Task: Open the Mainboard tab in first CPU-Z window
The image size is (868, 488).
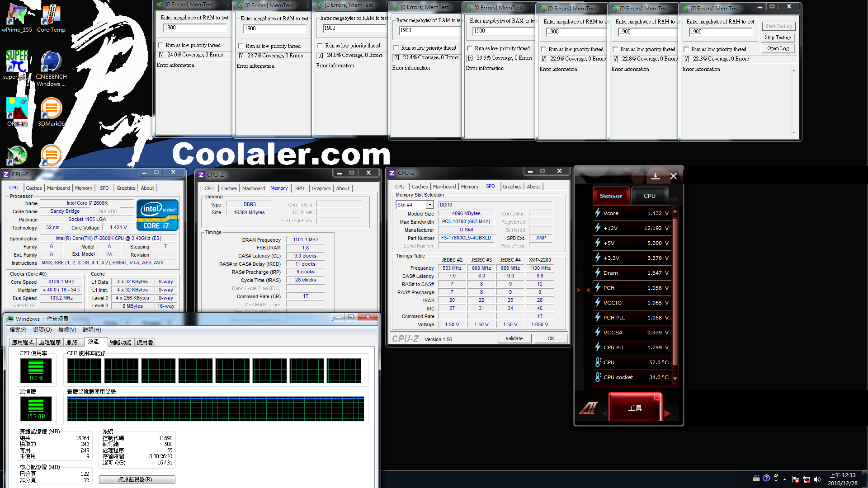Action: [x=58, y=188]
